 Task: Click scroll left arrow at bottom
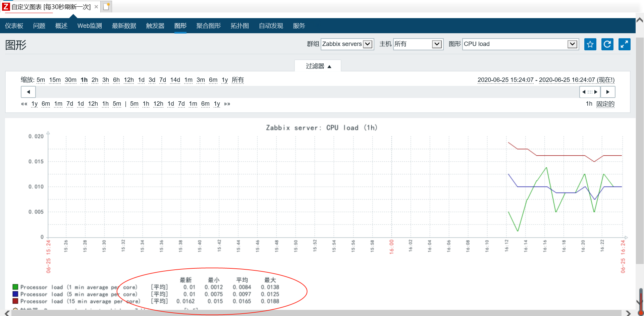pos(7,313)
